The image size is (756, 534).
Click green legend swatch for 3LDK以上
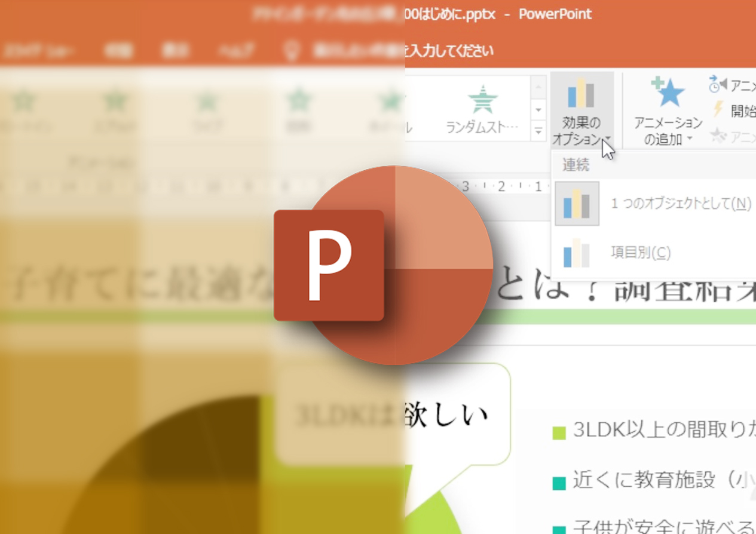click(x=559, y=432)
